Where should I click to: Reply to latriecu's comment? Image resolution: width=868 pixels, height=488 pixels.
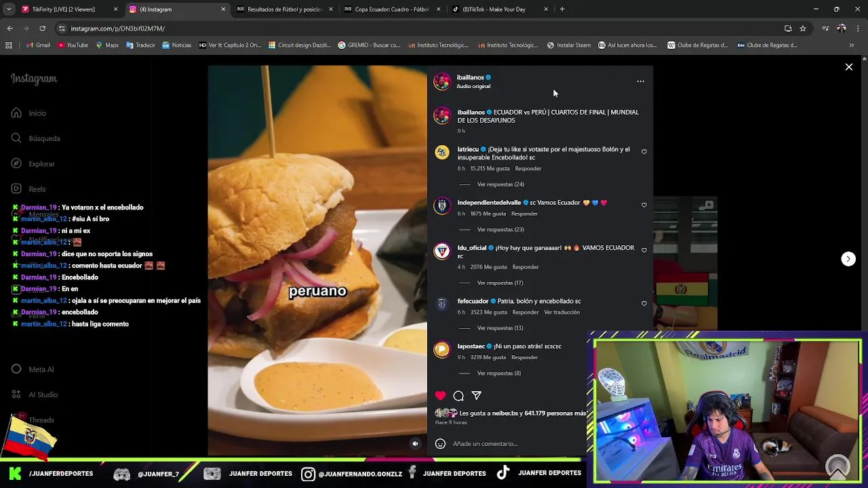[x=528, y=169]
